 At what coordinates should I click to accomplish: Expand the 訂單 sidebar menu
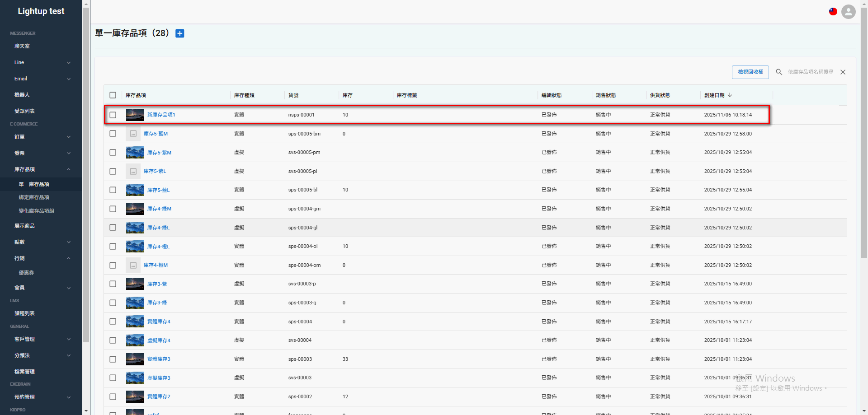[x=41, y=137]
